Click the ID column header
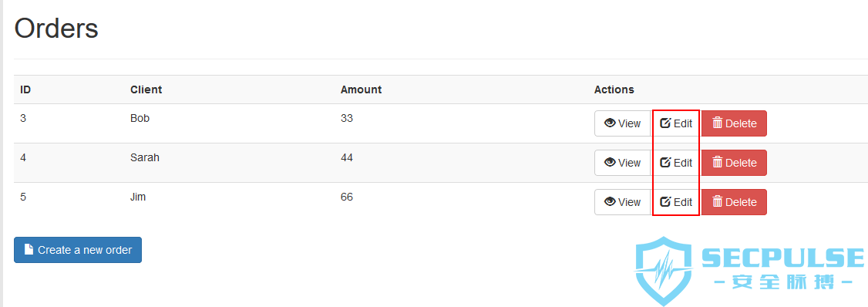The image size is (868, 307). coord(25,89)
